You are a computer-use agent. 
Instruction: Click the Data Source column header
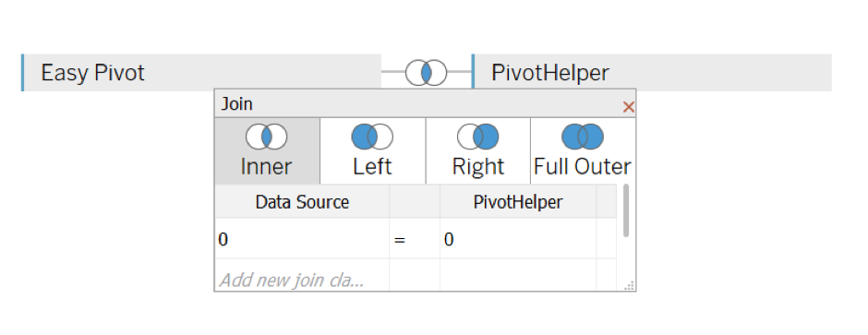302,202
